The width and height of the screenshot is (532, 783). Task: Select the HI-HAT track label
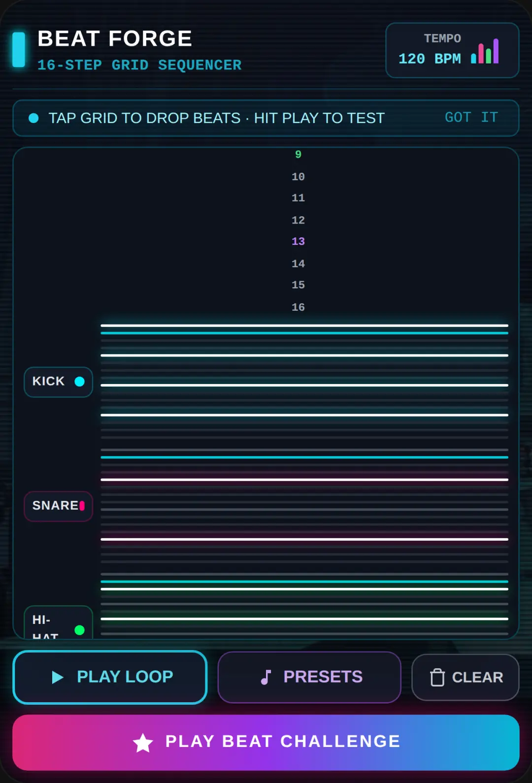point(58,623)
